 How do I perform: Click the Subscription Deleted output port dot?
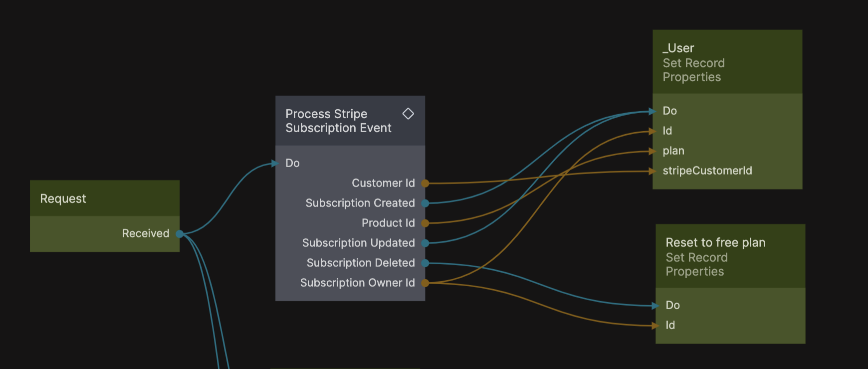(x=425, y=263)
